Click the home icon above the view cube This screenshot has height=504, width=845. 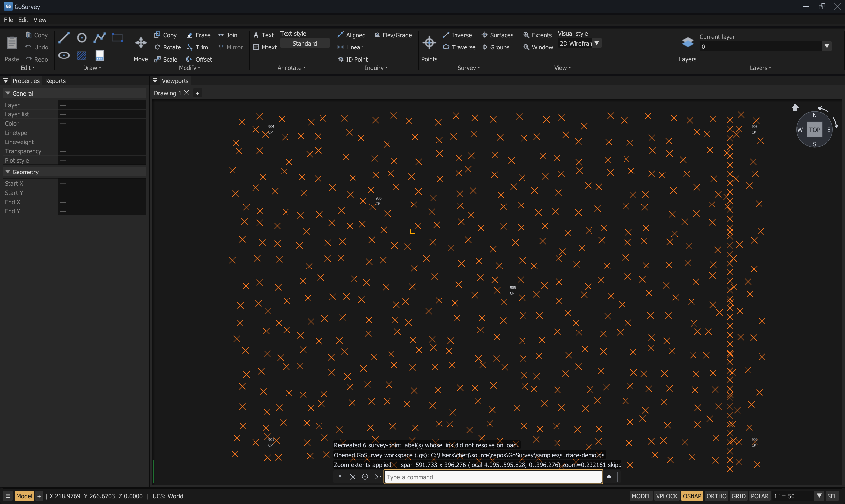coord(795,108)
